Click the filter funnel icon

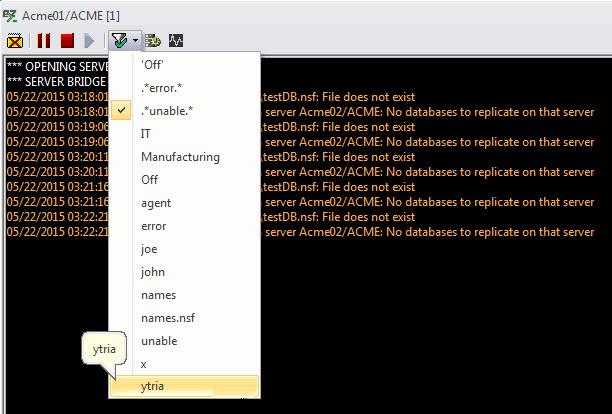pyautogui.click(x=119, y=41)
